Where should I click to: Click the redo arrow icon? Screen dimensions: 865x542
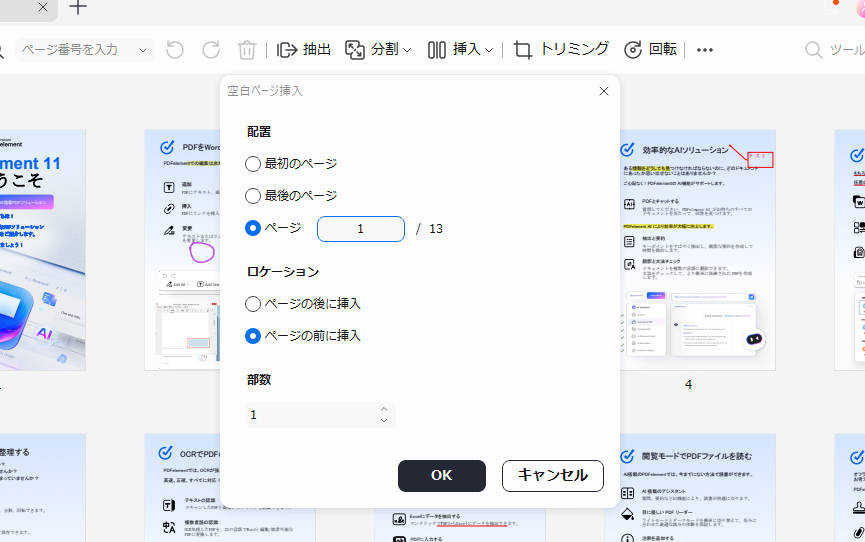tap(211, 50)
